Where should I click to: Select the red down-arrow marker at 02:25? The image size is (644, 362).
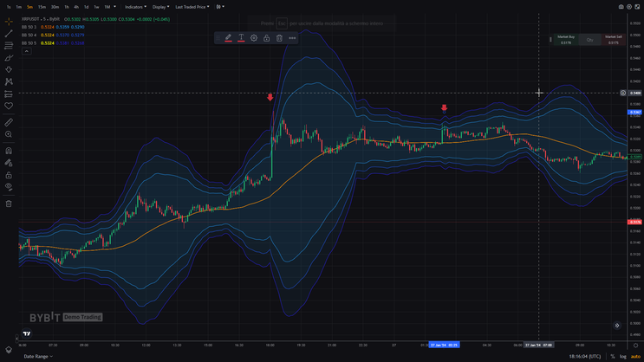[x=444, y=108]
